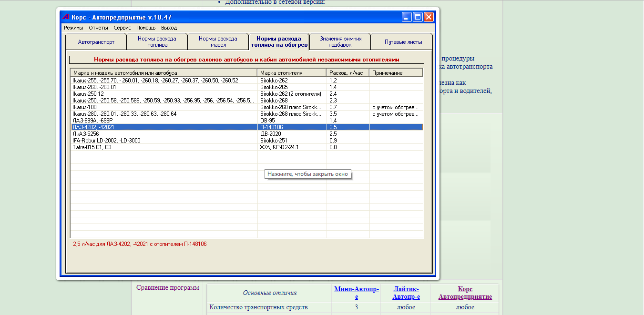This screenshot has height=315, width=644.
Task: Open the Лайтик-Автопр-е link
Action: pos(406,293)
